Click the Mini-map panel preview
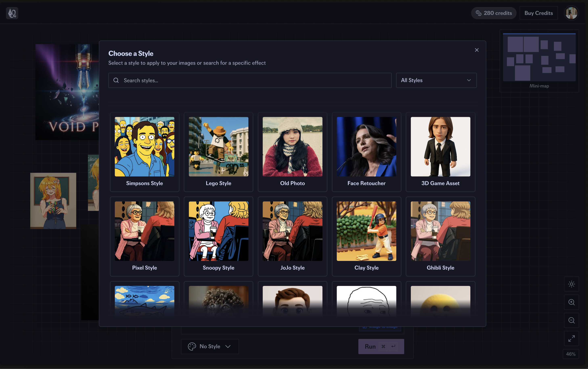Viewport: 588px width, 369px height. click(539, 57)
